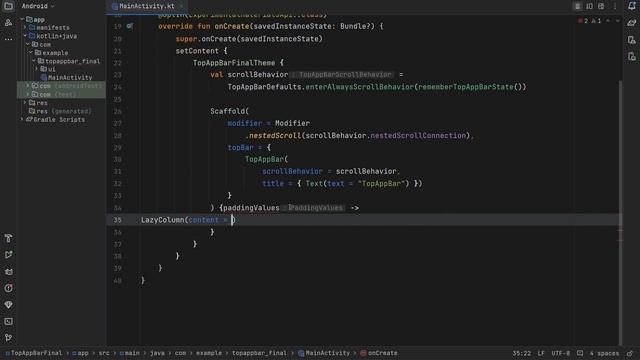The height and width of the screenshot is (360, 640).
Task: Click the red errors count indicator
Action: (x=583, y=21)
